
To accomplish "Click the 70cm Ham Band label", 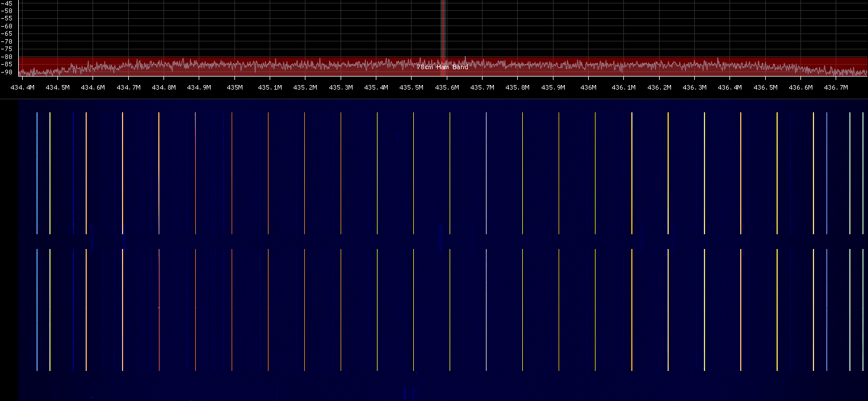I will (442, 67).
